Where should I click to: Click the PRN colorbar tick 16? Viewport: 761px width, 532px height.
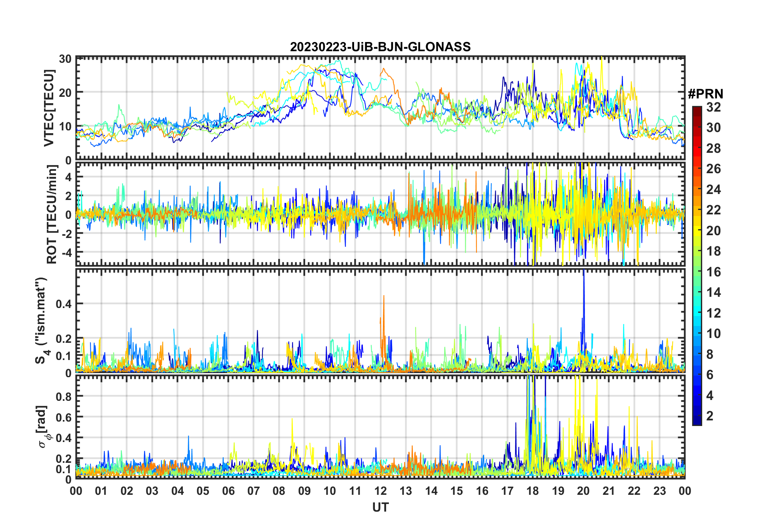[x=713, y=272]
